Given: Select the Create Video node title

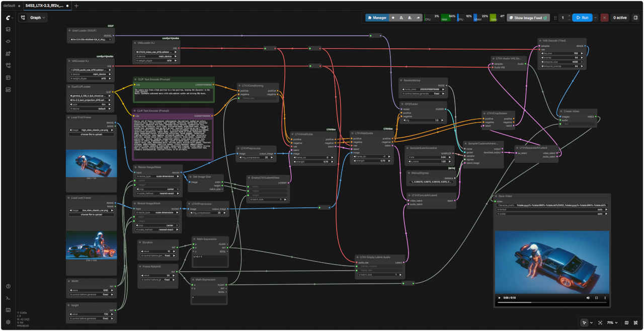Looking at the screenshot, I should tap(572, 111).
